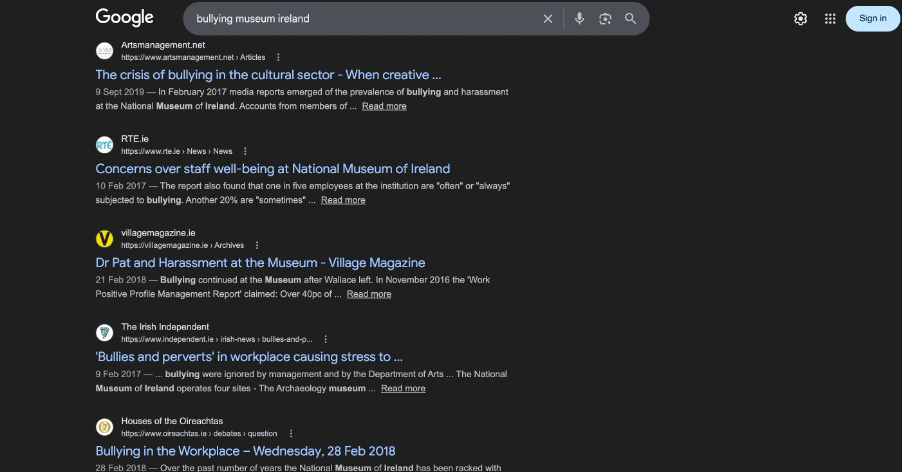
Task: Click the oireachtas.ie › debates › question URL
Action: pyautogui.click(x=199, y=433)
